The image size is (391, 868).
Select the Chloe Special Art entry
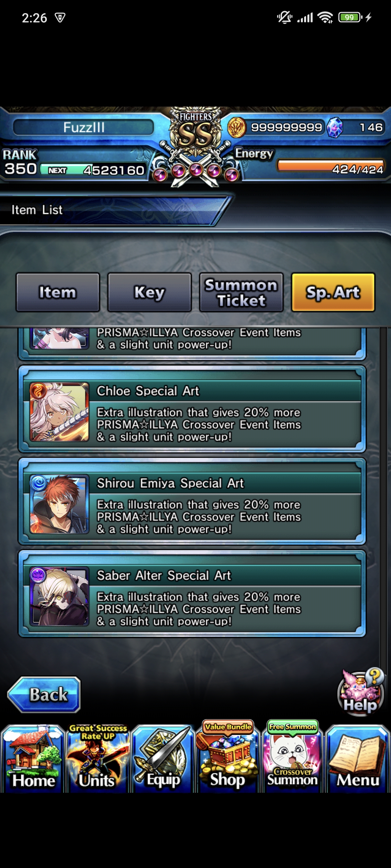(192, 409)
